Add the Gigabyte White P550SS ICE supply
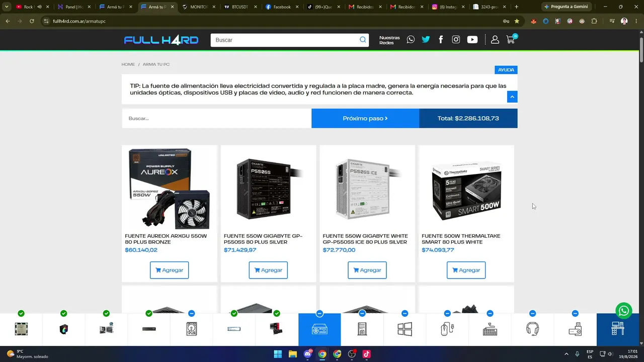 367,270
